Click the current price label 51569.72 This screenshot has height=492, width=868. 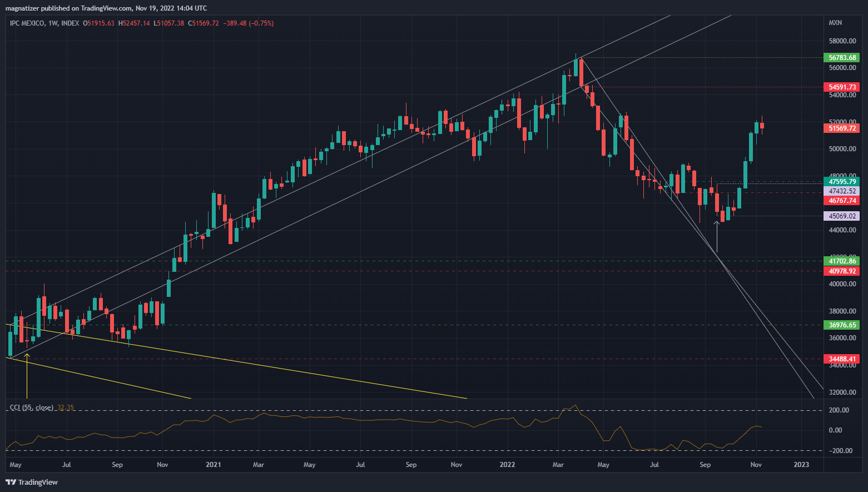click(842, 128)
